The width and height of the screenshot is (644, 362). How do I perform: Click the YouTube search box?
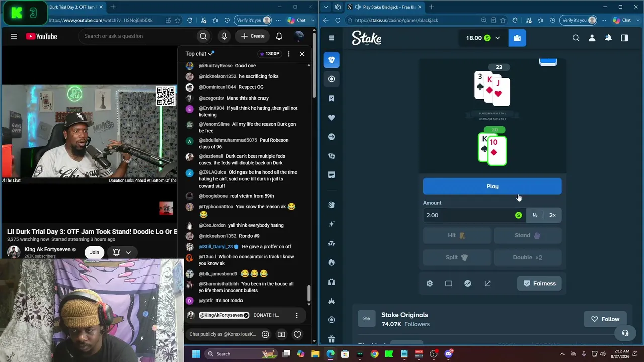[x=137, y=36]
